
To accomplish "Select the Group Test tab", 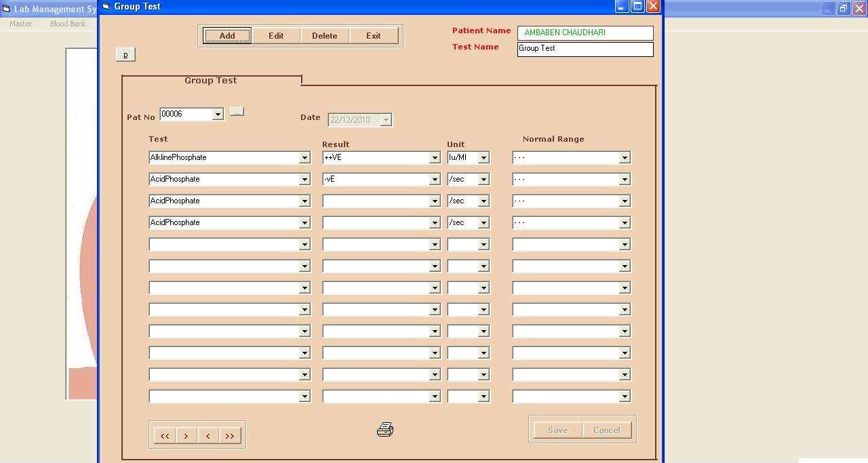I will 210,80.
